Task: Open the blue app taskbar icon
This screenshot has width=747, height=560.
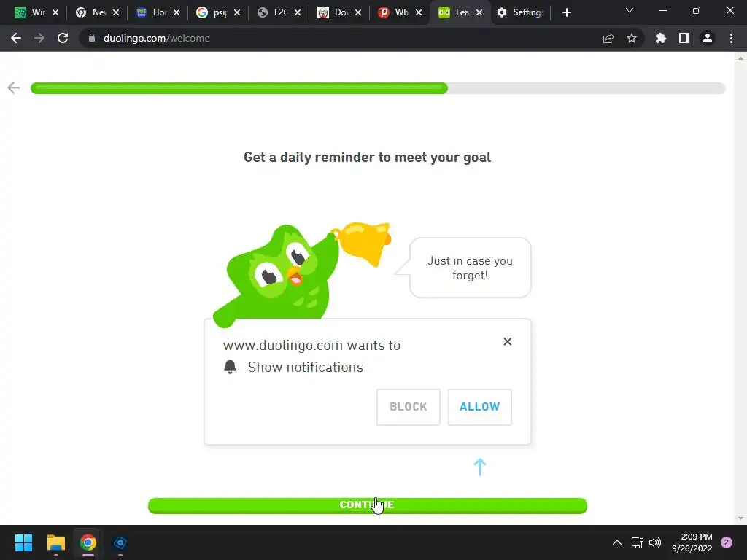Action: (120, 542)
